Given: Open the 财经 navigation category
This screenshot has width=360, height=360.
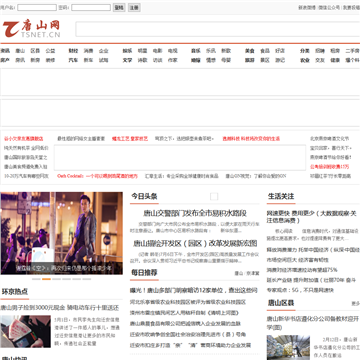Looking at the screenshot, I should point(73,51).
